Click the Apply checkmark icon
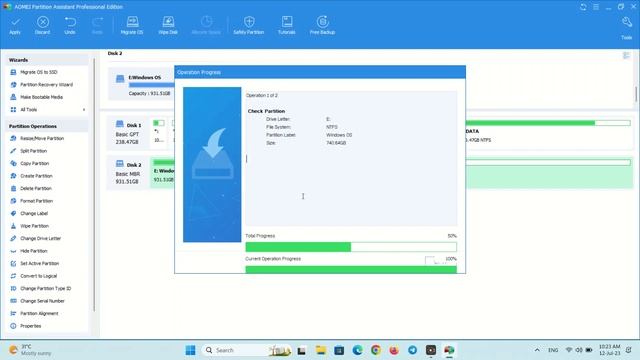 [x=15, y=22]
